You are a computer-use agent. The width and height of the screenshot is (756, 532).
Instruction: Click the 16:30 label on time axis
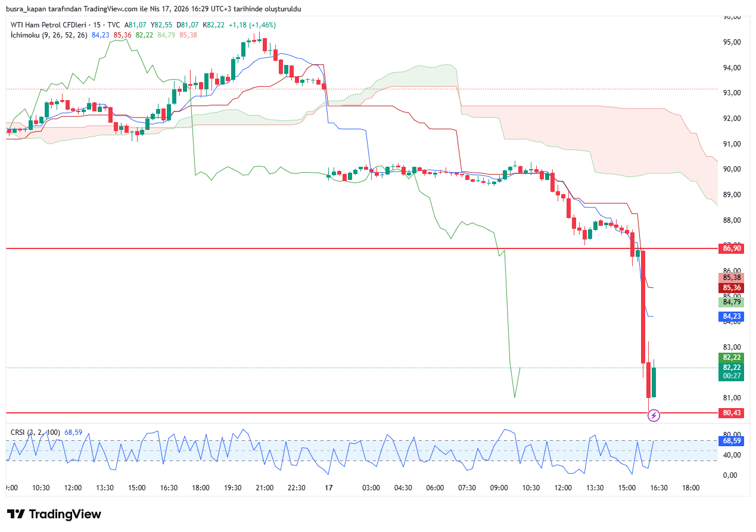(658, 487)
